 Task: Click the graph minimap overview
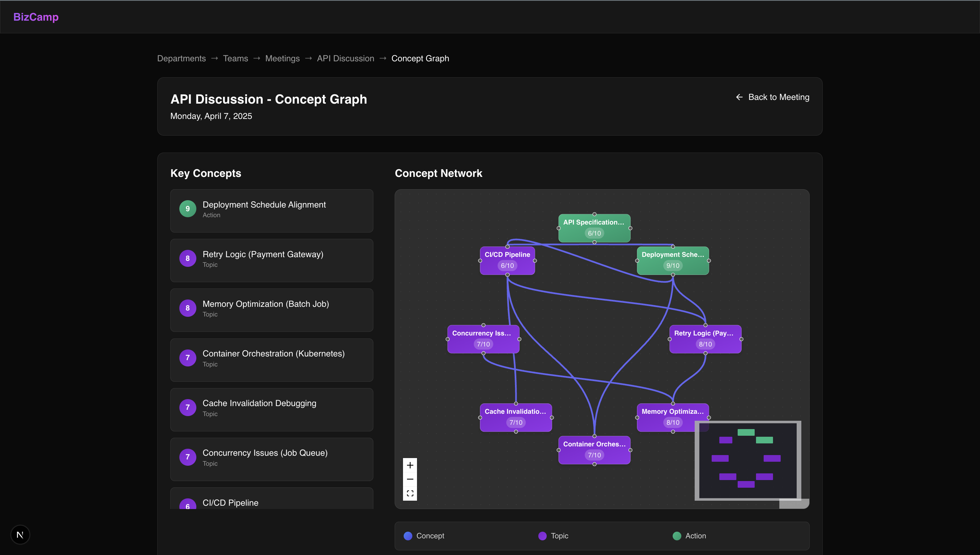coord(747,460)
